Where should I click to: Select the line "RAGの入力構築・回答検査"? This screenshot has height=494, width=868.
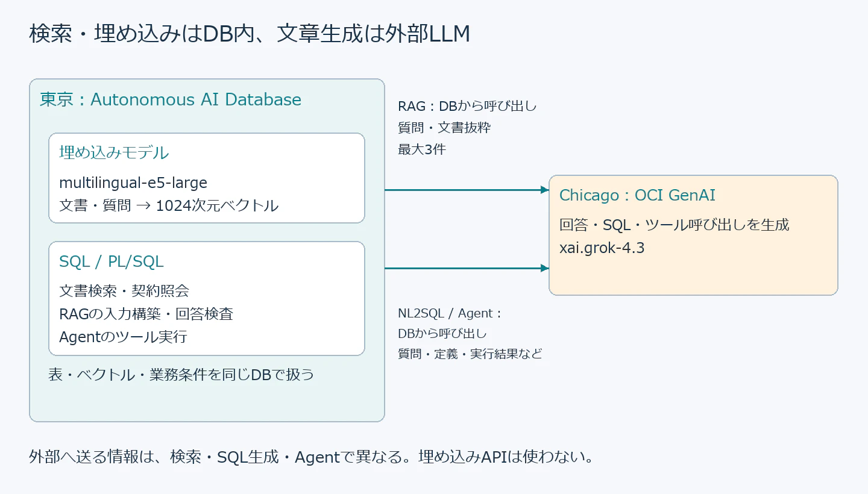146,314
